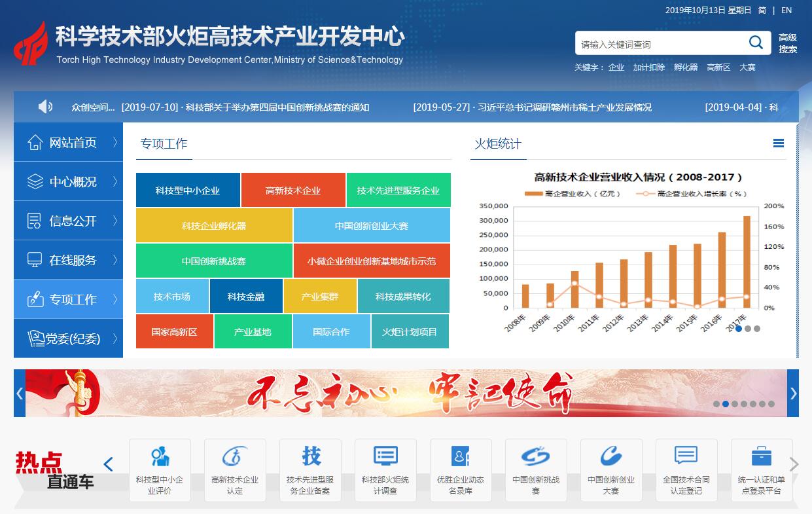The width and height of the screenshot is (812, 514).
Task: Select the first chart carousel dot
Action: point(739,329)
